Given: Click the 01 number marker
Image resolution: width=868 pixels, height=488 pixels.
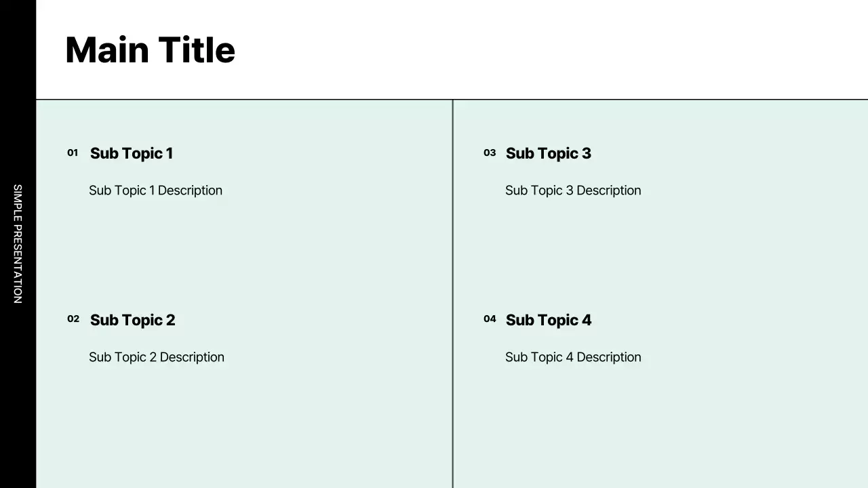Looking at the screenshot, I should coord(73,153).
